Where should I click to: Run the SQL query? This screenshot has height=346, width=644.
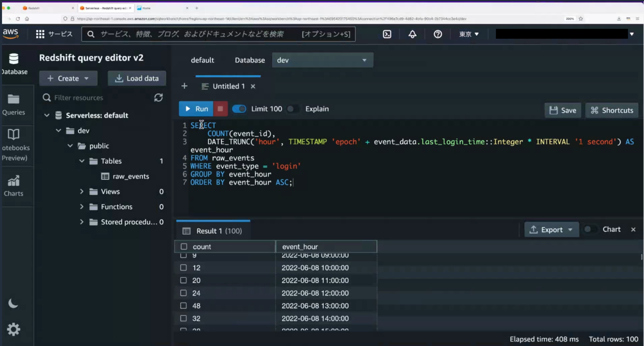pyautogui.click(x=196, y=109)
